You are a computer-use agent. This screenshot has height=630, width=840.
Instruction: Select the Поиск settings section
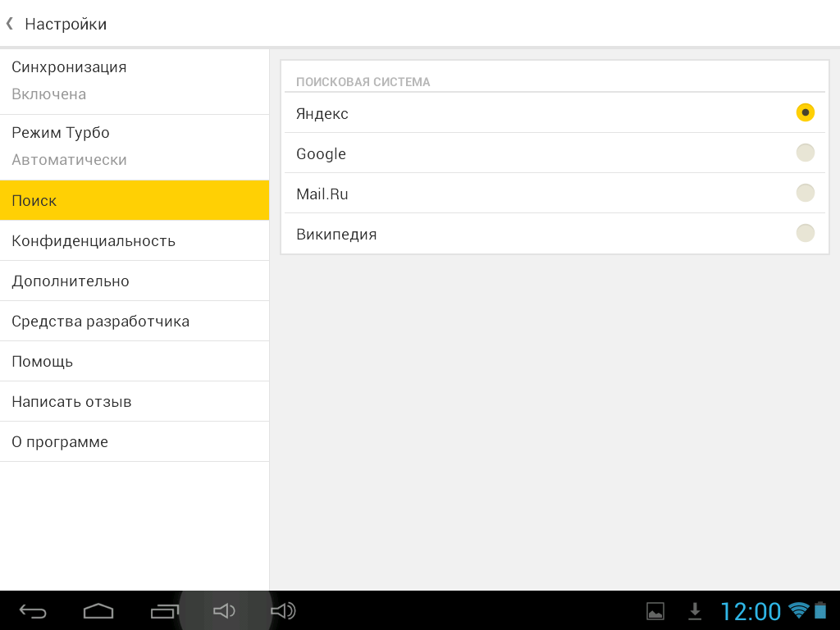click(x=135, y=200)
